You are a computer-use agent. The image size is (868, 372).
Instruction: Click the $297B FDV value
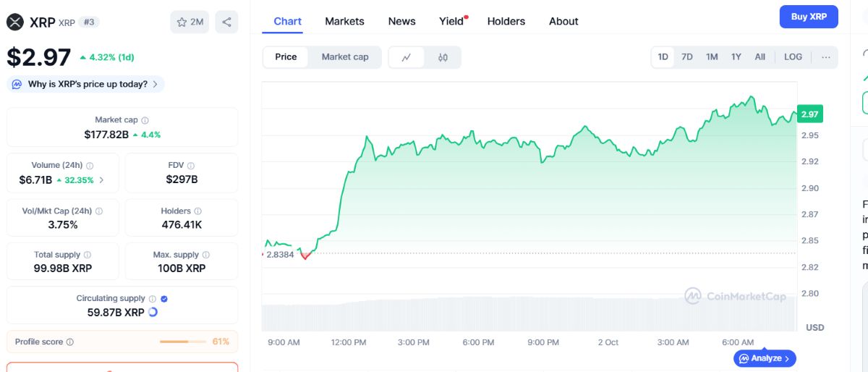pyautogui.click(x=182, y=179)
